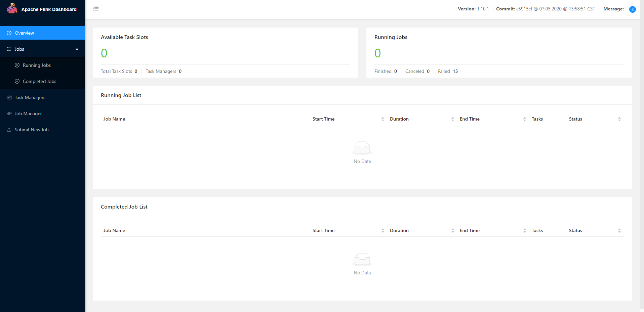
Task: Select the Apache Flink Dashboard title
Action: pos(49,9)
